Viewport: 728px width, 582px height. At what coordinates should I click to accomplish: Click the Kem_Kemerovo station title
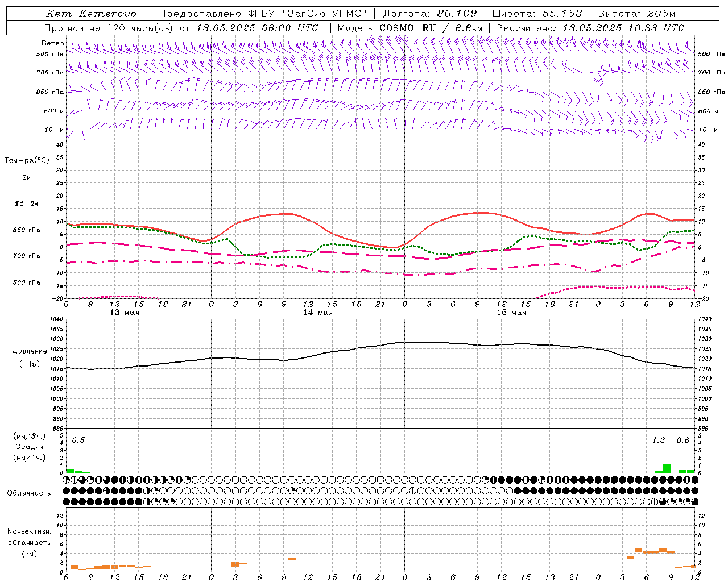[91, 14]
